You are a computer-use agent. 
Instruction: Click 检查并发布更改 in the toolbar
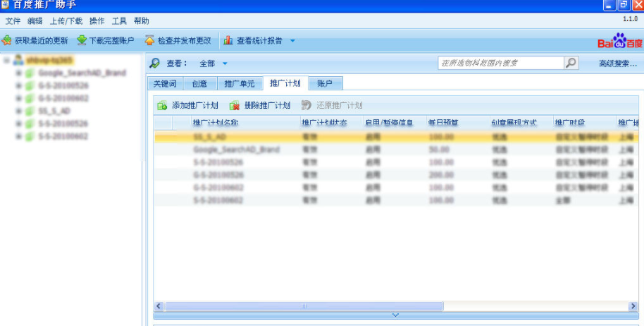tap(178, 41)
